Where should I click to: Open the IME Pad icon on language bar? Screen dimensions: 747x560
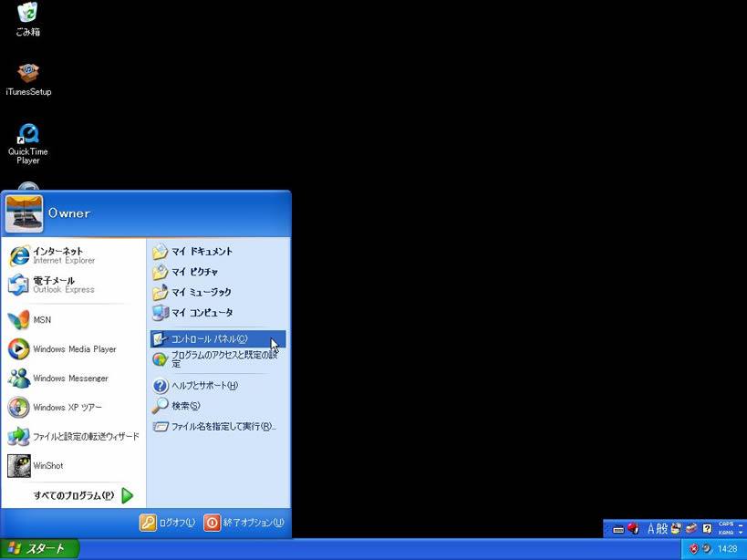coord(676,528)
